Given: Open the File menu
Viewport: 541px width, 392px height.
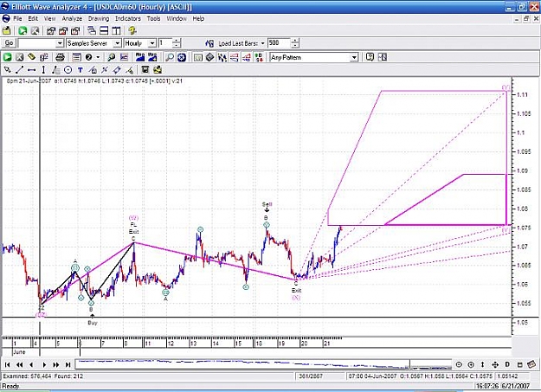Looking at the screenshot, I should click(x=17, y=19).
